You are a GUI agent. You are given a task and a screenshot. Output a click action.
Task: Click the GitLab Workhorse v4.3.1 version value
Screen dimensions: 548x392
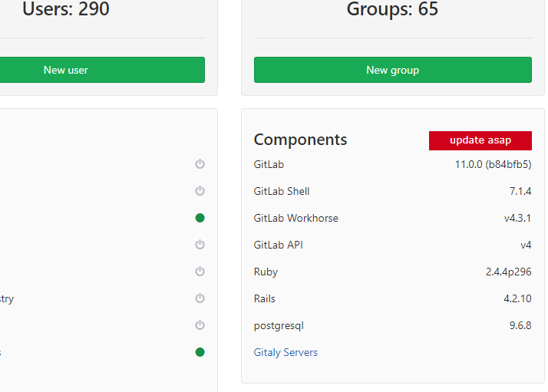pyautogui.click(x=517, y=218)
